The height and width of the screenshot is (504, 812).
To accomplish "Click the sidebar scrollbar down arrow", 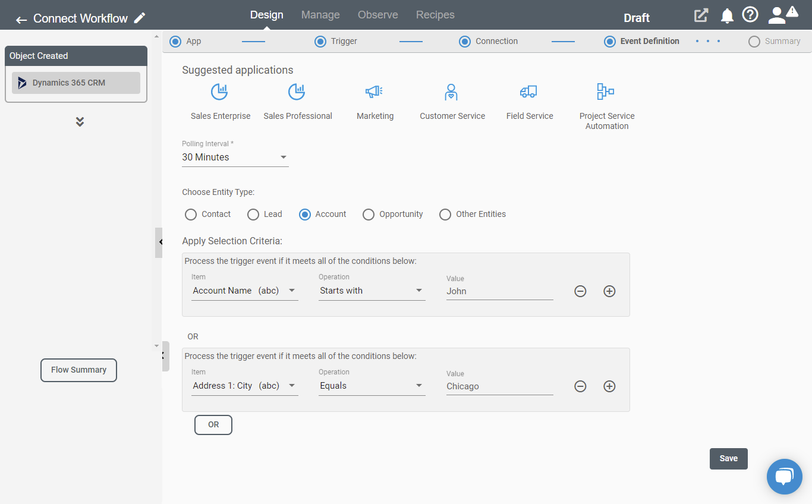I will pos(156,346).
